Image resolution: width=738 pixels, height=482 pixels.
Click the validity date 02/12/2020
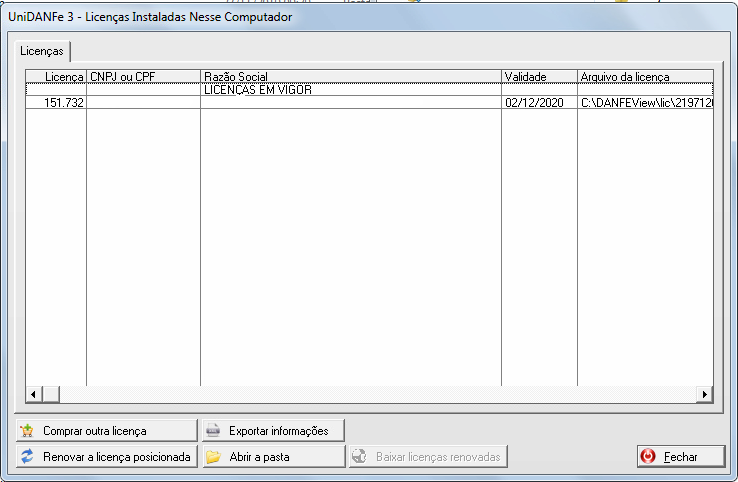click(x=534, y=103)
